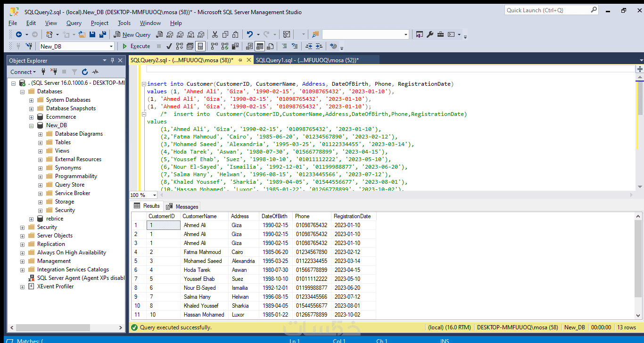Screen dimensions: 644x343
Task: Click the Cut scissors icon
Action: pos(215,34)
